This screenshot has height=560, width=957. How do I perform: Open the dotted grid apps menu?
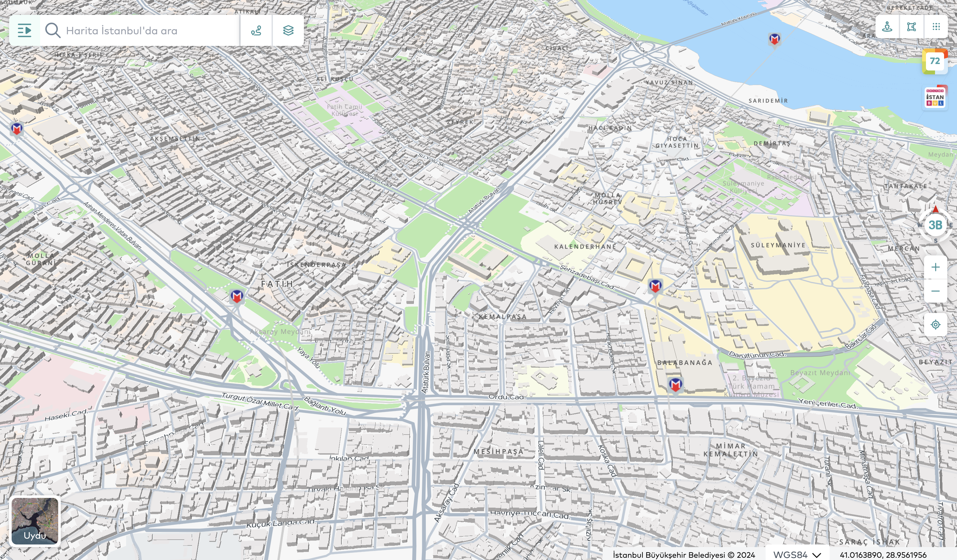936,27
